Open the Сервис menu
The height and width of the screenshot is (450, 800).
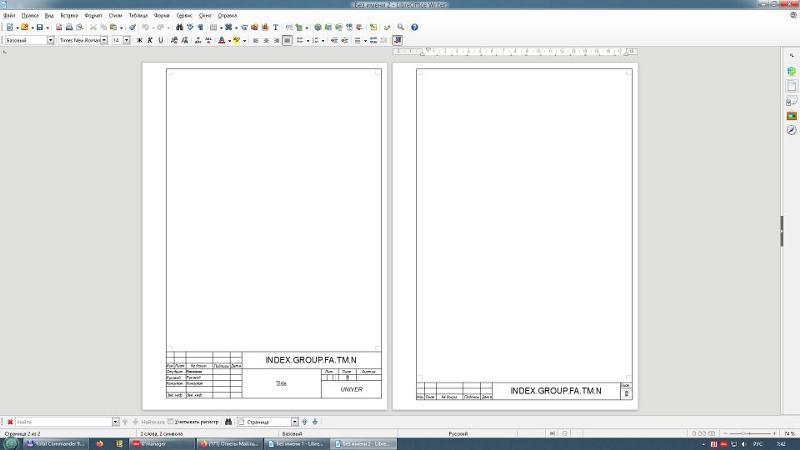[x=184, y=15]
